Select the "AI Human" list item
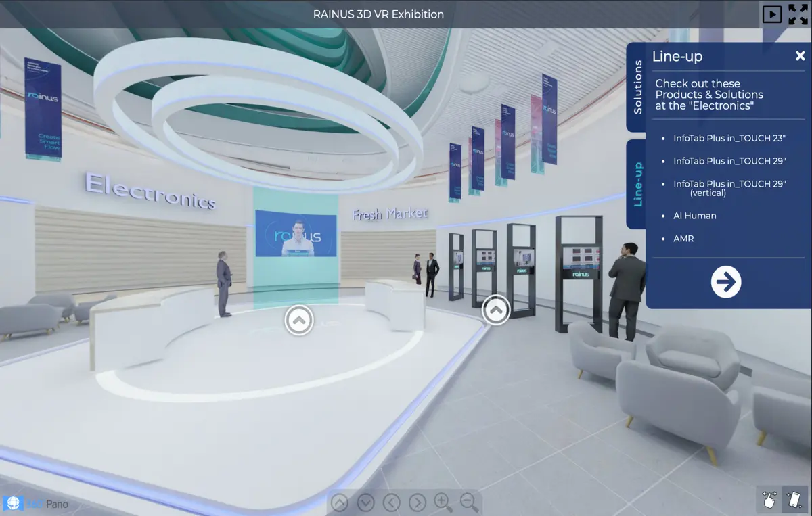The image size is (812, 516). click(x=695, y=216)
